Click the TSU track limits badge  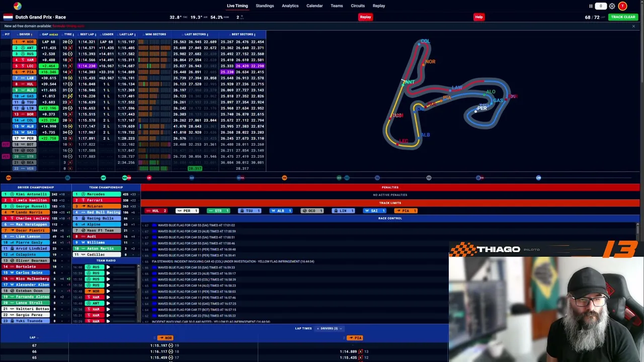coord(250,211)
